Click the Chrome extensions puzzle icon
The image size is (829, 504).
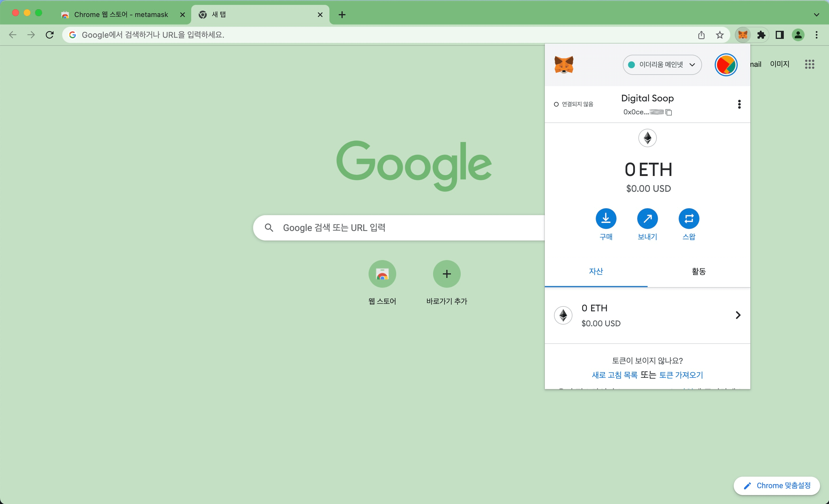point(761,34)
